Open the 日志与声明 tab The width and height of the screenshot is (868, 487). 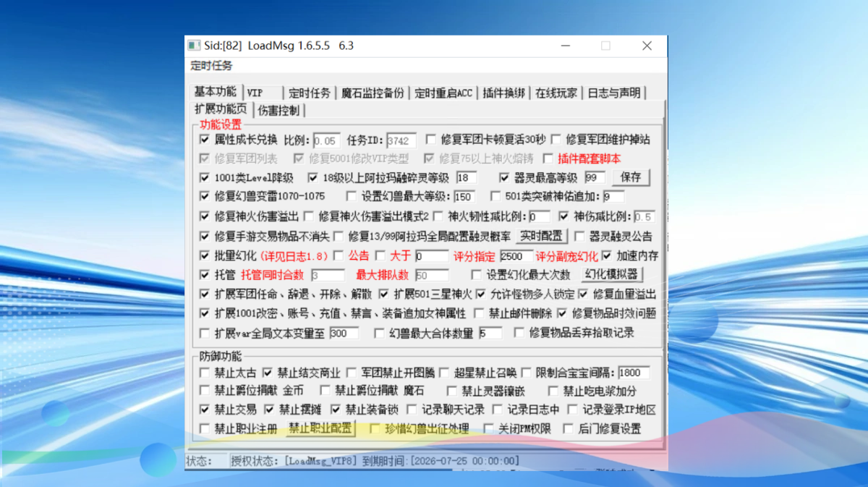click(614, 93)
